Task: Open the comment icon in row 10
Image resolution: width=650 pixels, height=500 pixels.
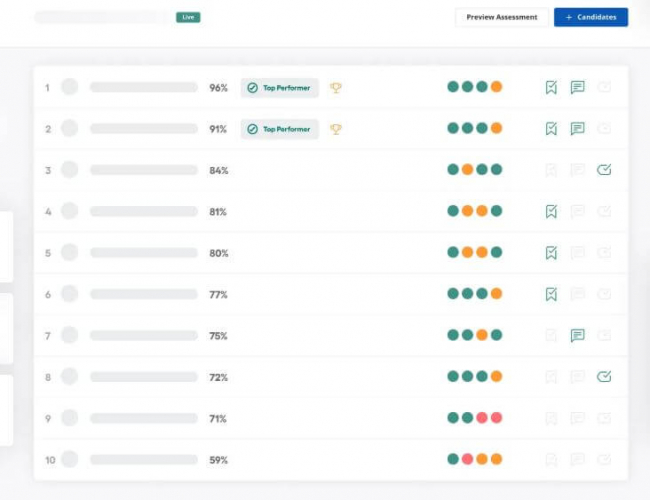Action: click(x=577, y=459)
